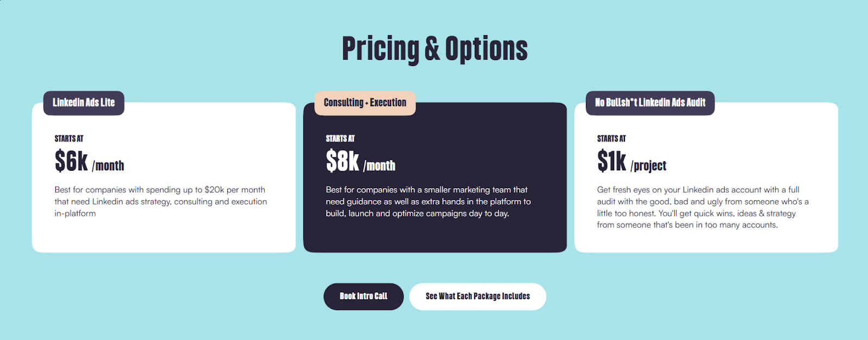Click /month text beside the $6k price
Viewport: 868px width, 340px height.
(108, 165)
